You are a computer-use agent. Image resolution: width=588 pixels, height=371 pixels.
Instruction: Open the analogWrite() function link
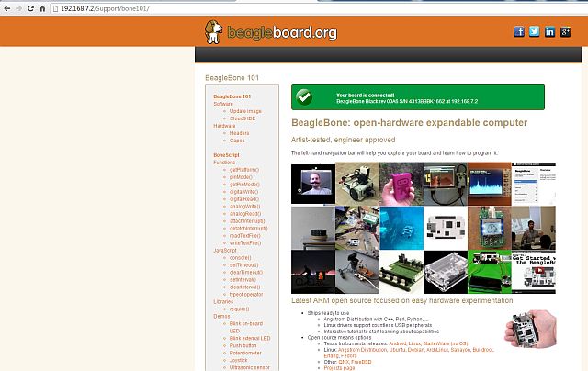[244, 207]
